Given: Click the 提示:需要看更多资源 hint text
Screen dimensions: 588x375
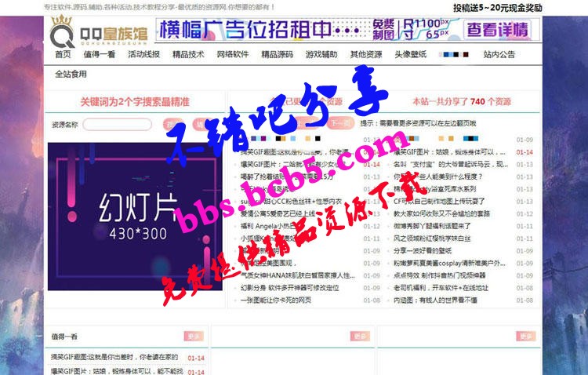Looking at the screenshot, I should tap(418, 123).
